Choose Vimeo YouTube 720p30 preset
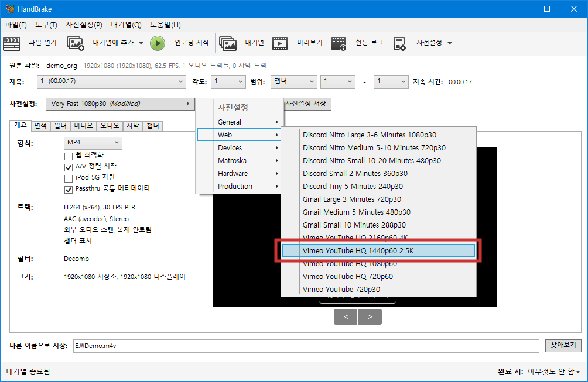The height and width of the screenshot is (382, 588). 379,289
